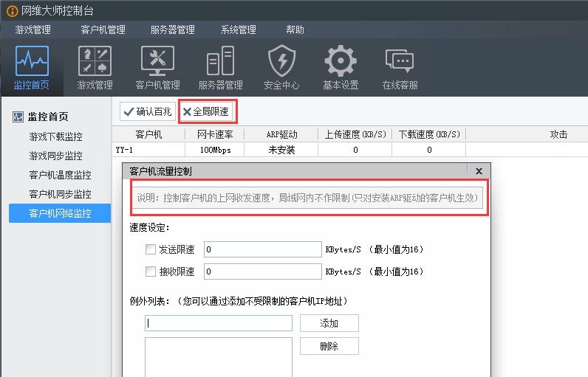Select 客户机温度监控 in the sidebar

(x=60, y=175)
